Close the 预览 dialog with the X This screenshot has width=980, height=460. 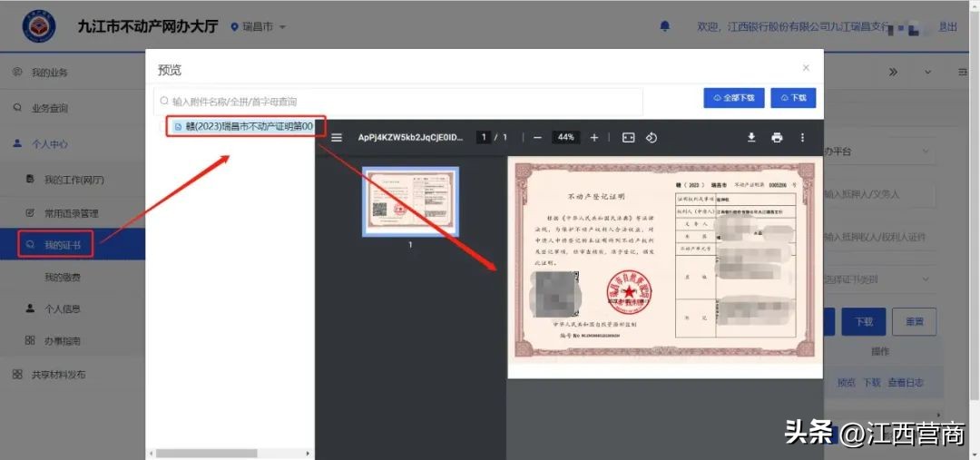(x=807, y=67)
